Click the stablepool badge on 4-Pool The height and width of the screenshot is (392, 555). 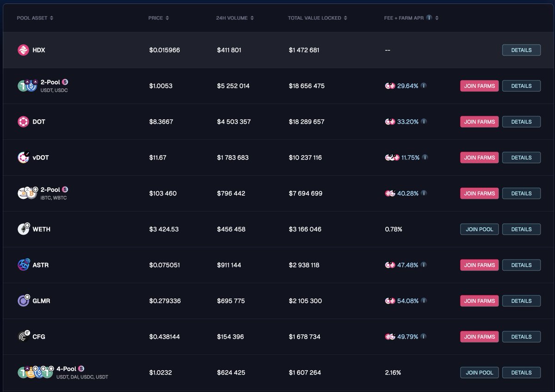point(81,368)
